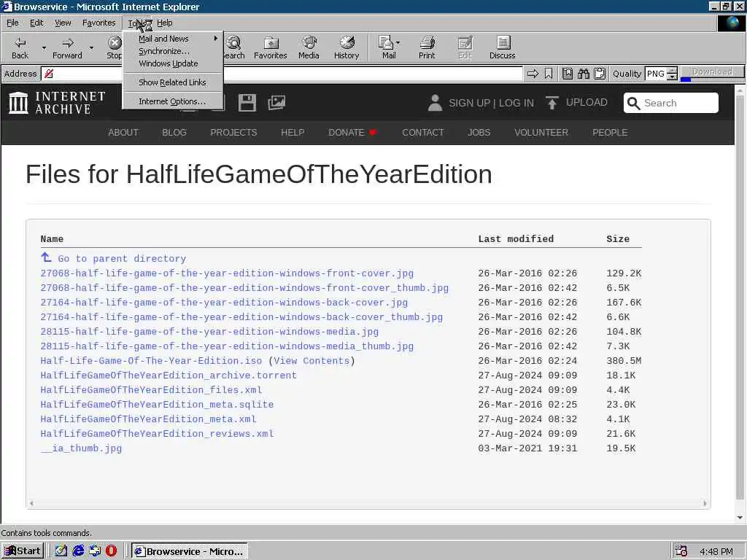Open HalfLifeGameOfTheYearEdition_archive.torrent link
Viewport: 747px width, 560px height.
169,376
